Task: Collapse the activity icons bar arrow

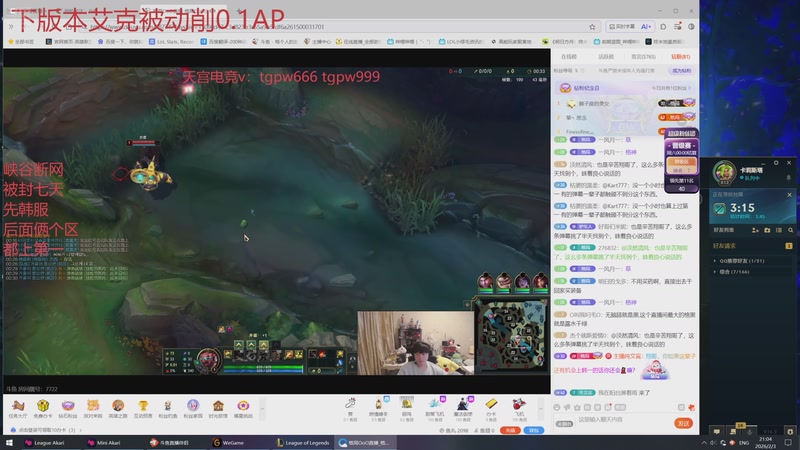Action: tap(262, 409)
